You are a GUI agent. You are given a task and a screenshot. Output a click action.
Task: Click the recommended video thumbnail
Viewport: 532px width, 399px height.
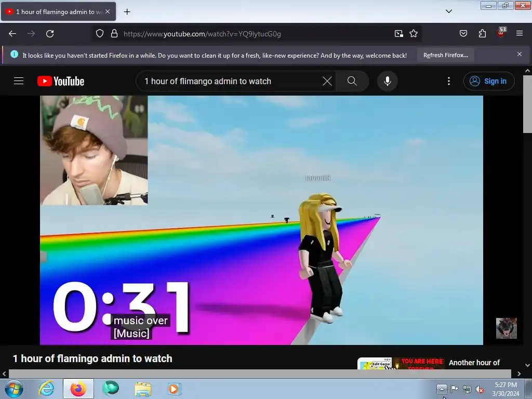point(402,363)
